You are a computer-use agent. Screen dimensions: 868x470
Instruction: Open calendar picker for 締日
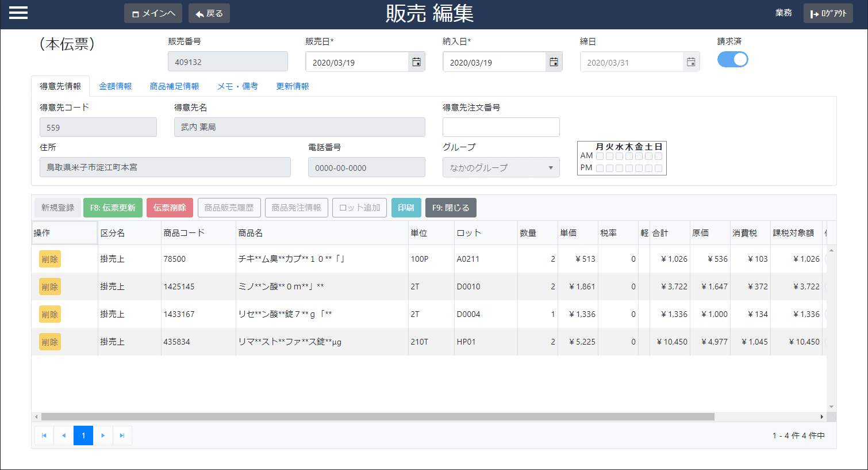click(691, 62)
